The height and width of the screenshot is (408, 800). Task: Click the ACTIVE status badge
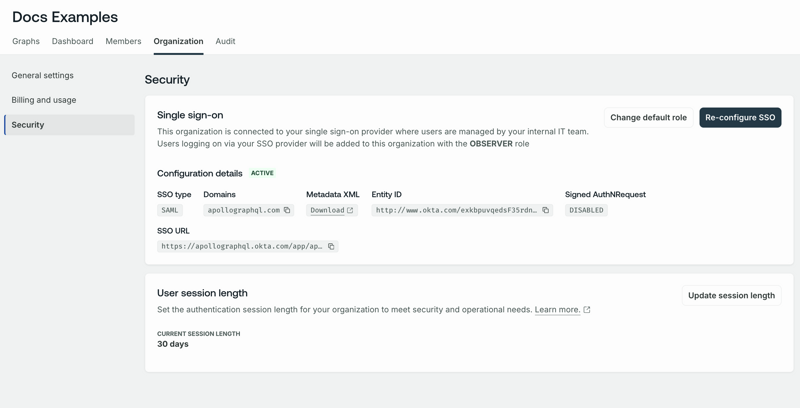[262, 173]
